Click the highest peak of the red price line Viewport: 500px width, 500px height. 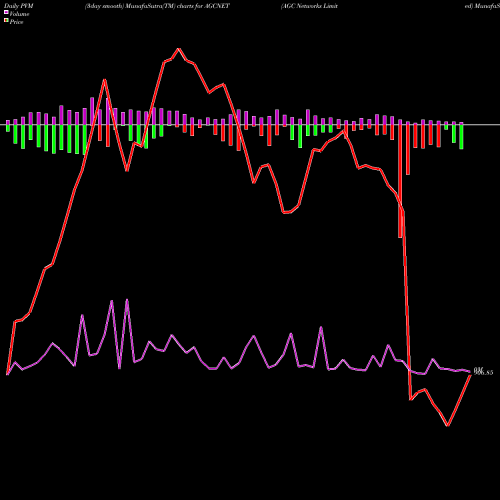178,49
